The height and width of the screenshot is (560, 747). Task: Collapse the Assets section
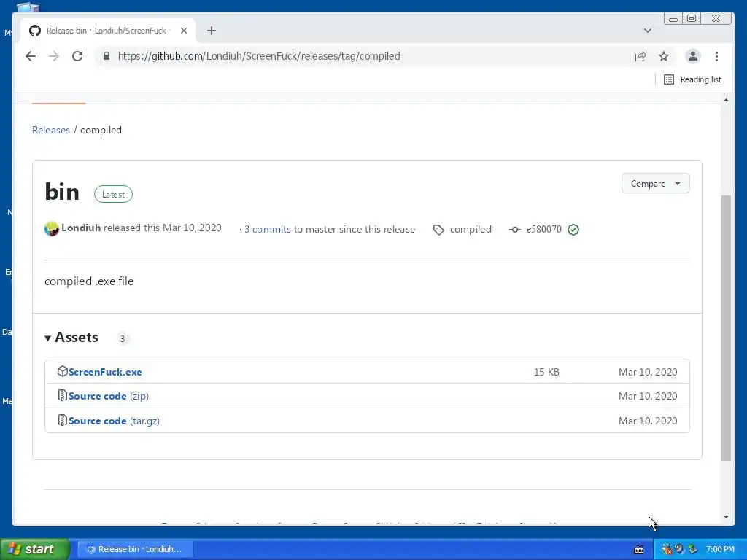click(71, 337)
